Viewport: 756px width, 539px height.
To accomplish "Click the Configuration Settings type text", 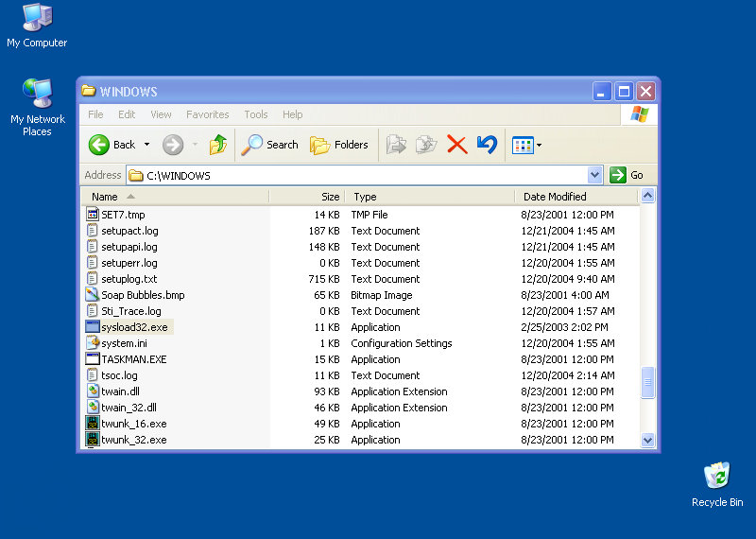I will click(401, 343).
